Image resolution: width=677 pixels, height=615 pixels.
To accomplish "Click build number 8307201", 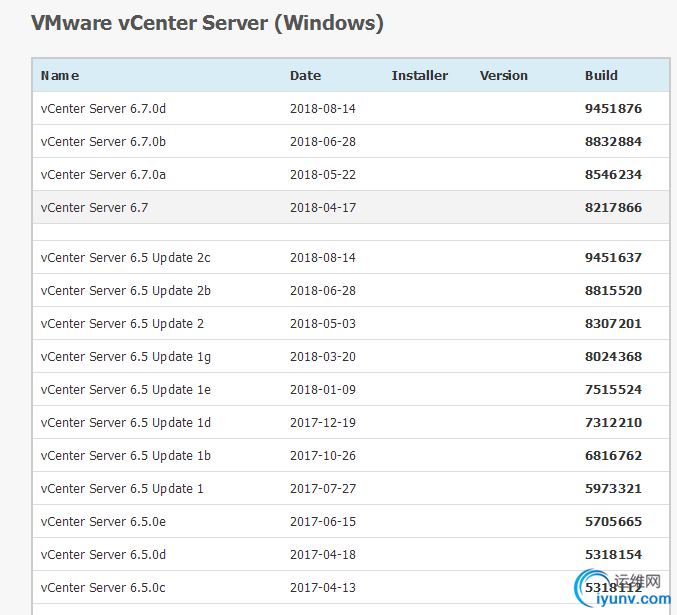I will point(614,324).
